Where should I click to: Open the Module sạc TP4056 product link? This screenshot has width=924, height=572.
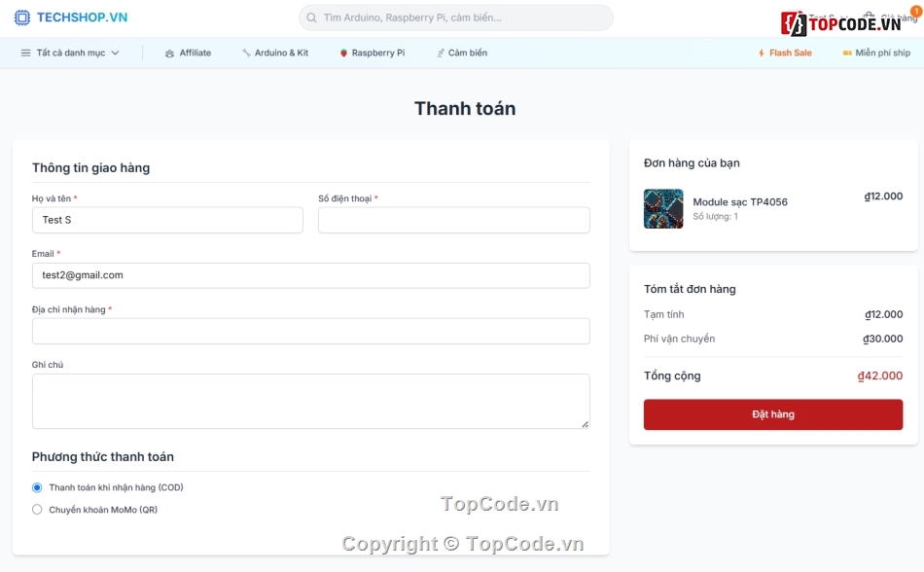pos(741,201)
